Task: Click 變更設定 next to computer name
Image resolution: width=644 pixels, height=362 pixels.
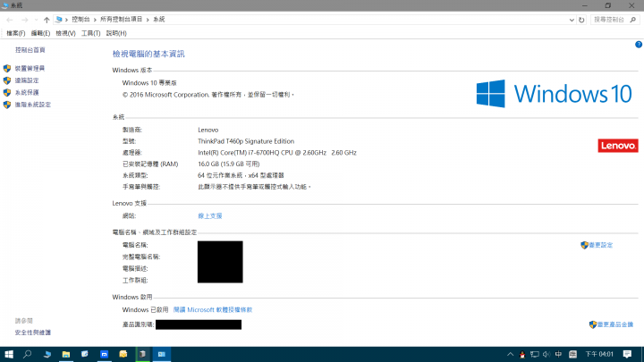Action: click(600, 245)
